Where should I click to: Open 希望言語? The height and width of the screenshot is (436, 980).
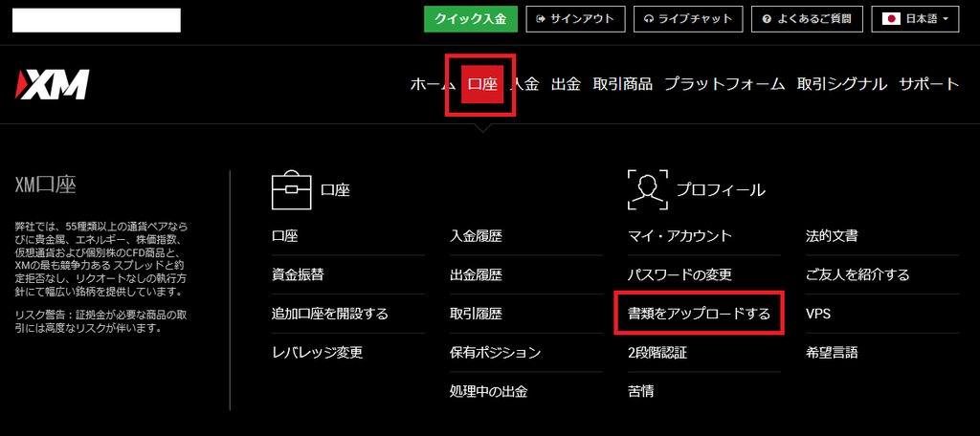pos(832,352)
